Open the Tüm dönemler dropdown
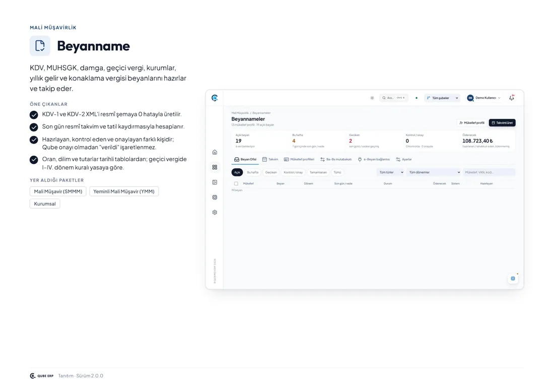This screenshot has width=554, height=392. tap(434, 172)
